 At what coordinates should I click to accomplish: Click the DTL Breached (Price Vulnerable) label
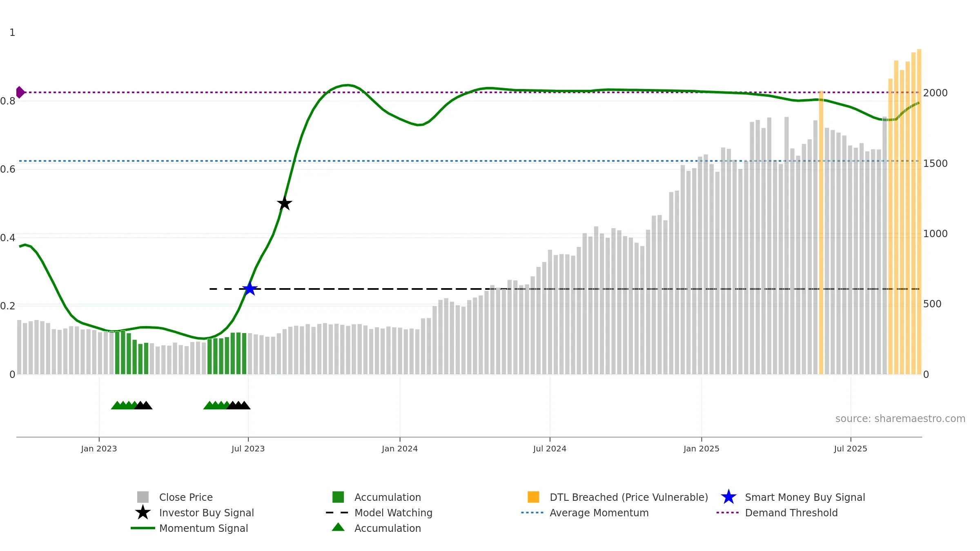(628, 497)
